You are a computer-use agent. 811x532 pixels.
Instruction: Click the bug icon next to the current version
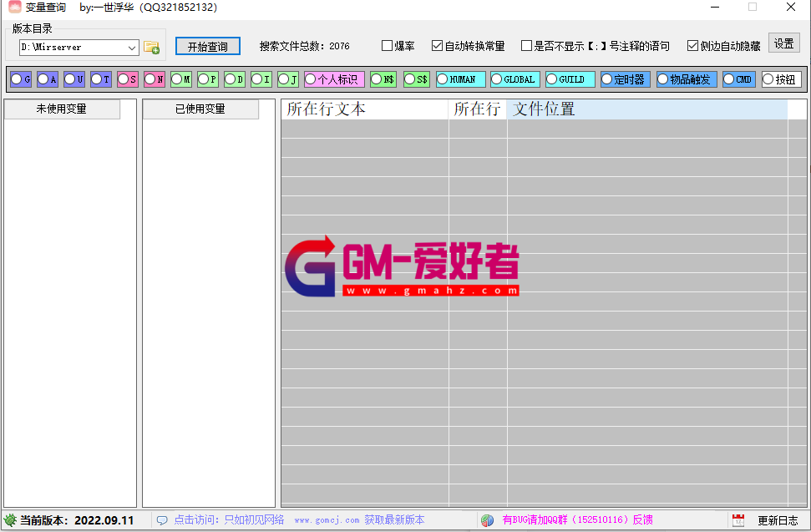coord(10,519)
